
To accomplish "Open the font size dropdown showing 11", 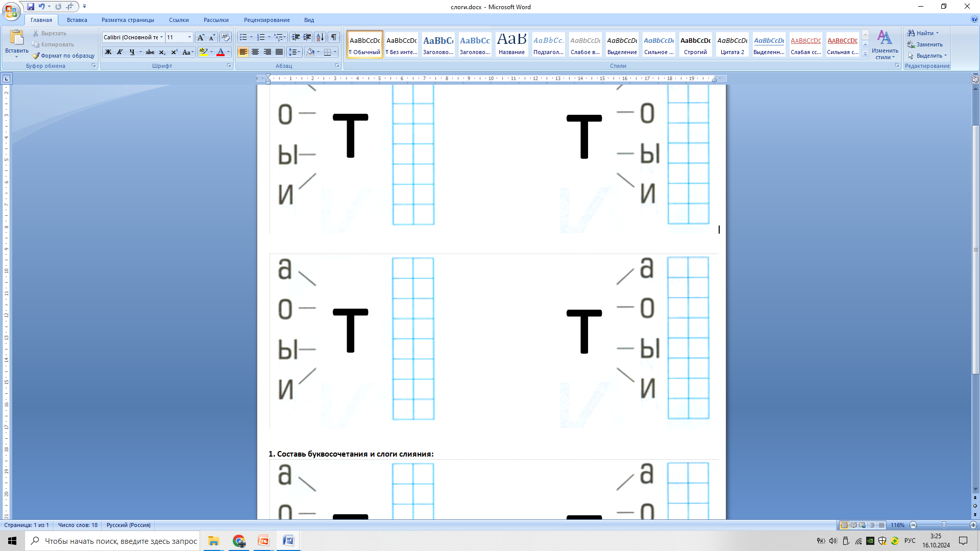I will 189,37.
